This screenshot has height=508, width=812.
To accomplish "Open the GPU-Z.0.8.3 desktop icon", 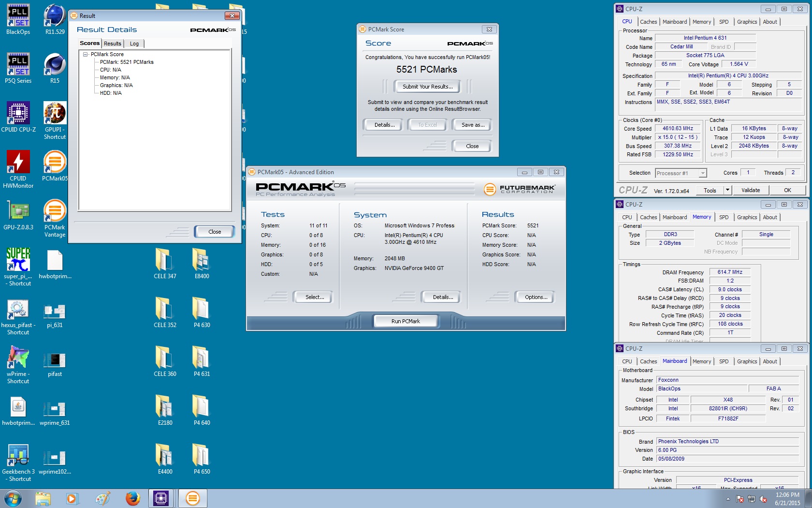I will coord(18,215).
